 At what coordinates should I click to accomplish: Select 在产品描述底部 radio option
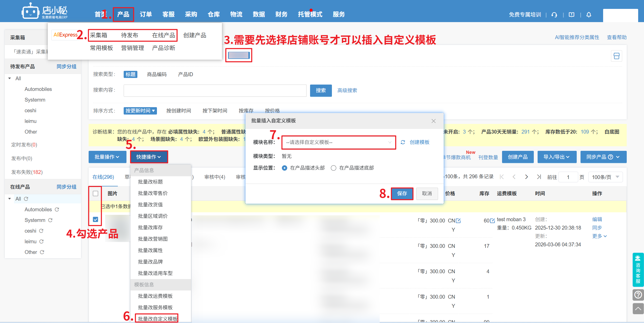pos(334,168)
